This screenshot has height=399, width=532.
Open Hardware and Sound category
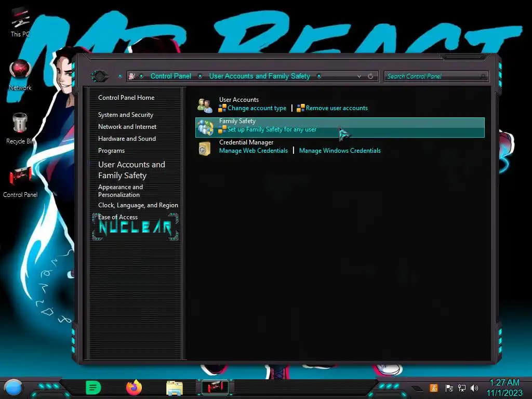click(x=127, y=138)
